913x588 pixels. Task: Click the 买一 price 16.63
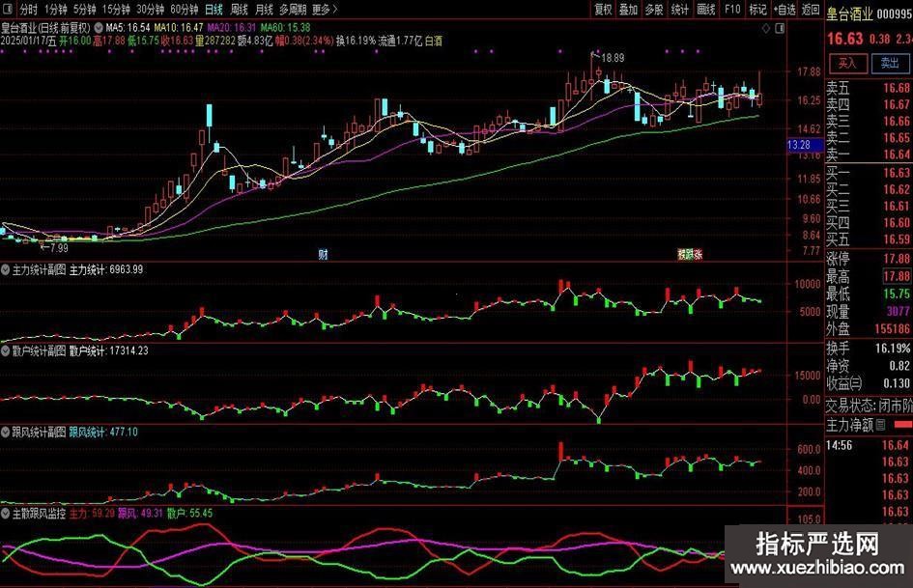tap(897, 173)
